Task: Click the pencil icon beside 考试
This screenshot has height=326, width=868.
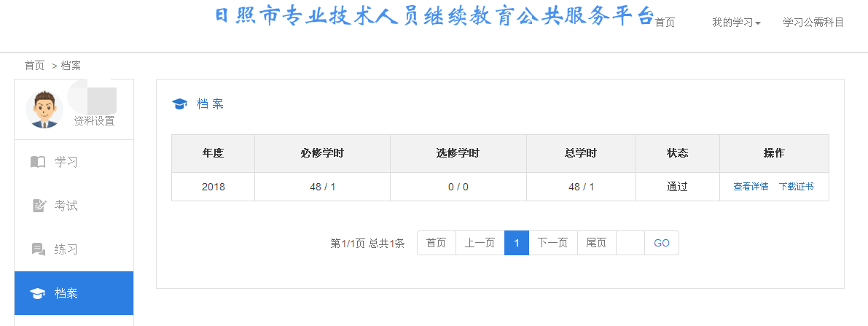Action: point(39,206)
